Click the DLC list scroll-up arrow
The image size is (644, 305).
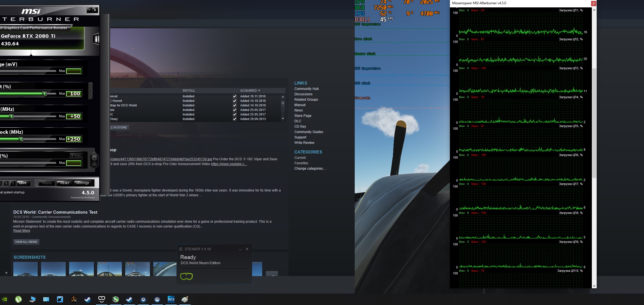click(x=283, y=97)
